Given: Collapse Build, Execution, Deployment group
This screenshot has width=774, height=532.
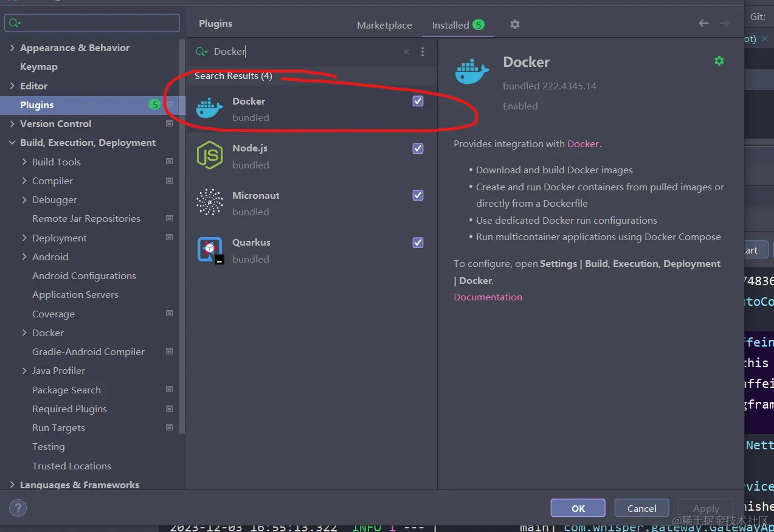Looking at the screenshot, I should pos(12,142).
